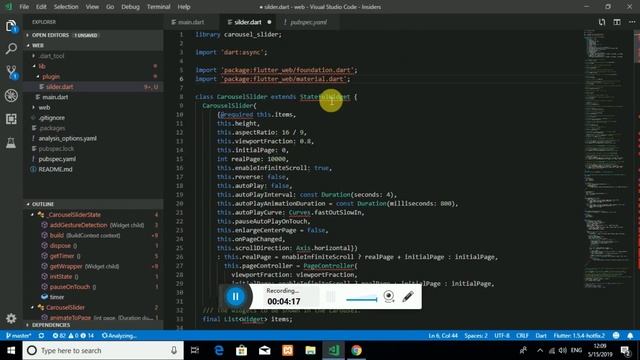Open pubspec.lock in explorer
Image resolution: width=640 pixels, height=360 pixels.
(x=93, y=149)
